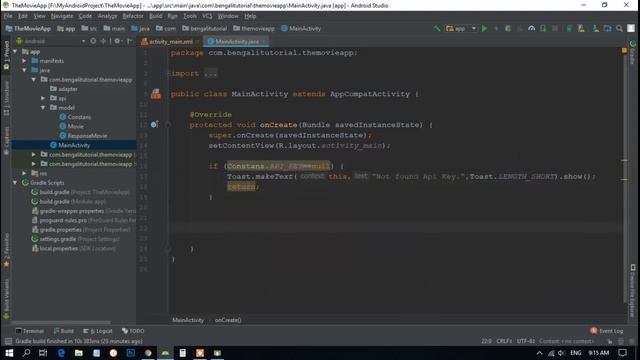The width and height of the screenshot is (640, 360).
Task: Open the Event Log
Action: [x=607, y=331]
